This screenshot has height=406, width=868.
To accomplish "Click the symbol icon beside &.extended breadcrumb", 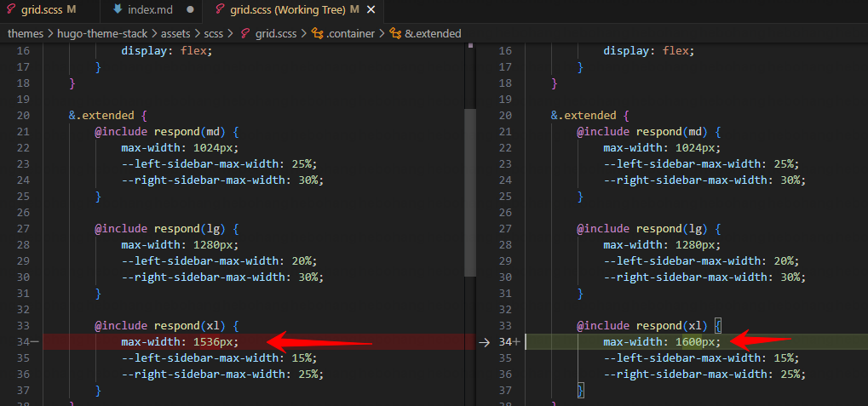I will pos(395,34).
